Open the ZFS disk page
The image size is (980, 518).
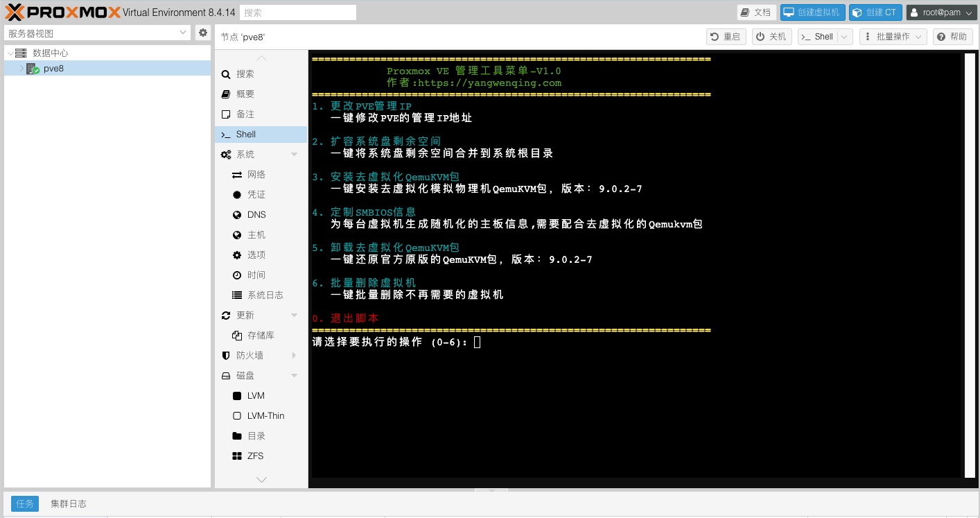click(x=255, y=456)
